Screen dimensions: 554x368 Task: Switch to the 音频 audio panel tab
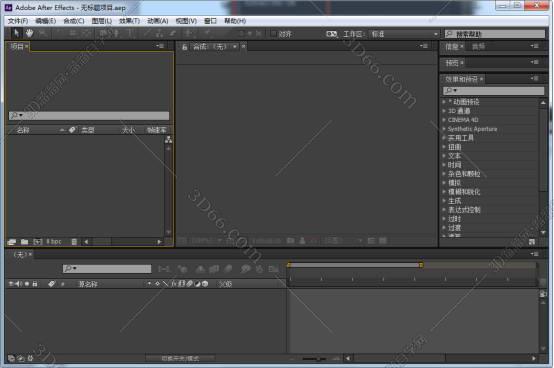click(479, 46)
